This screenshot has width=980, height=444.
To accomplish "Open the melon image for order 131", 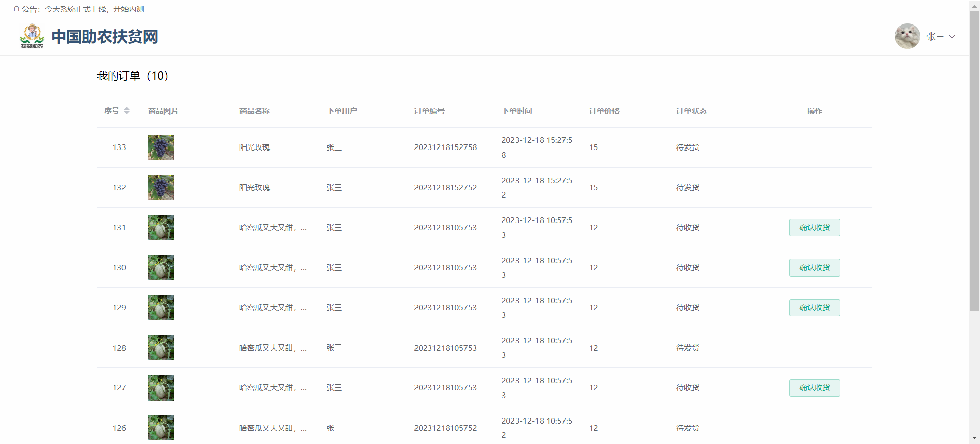I will 161,228.
